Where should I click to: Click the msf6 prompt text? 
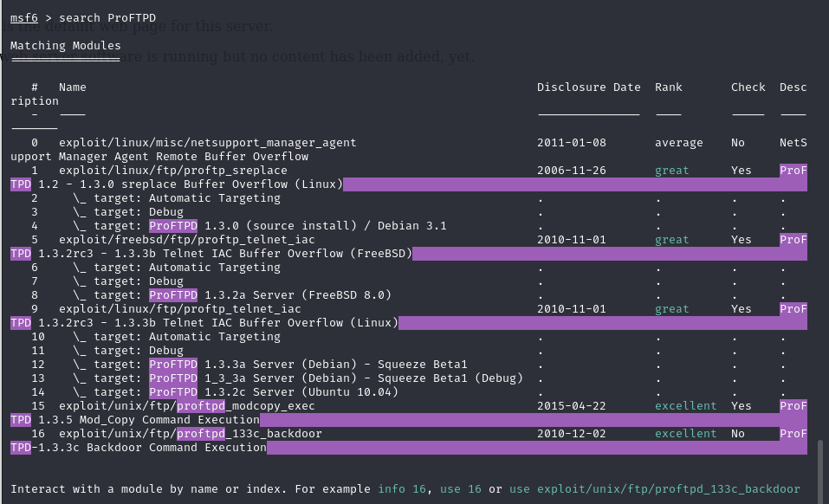pyautogui.click(x=23, y=17)
